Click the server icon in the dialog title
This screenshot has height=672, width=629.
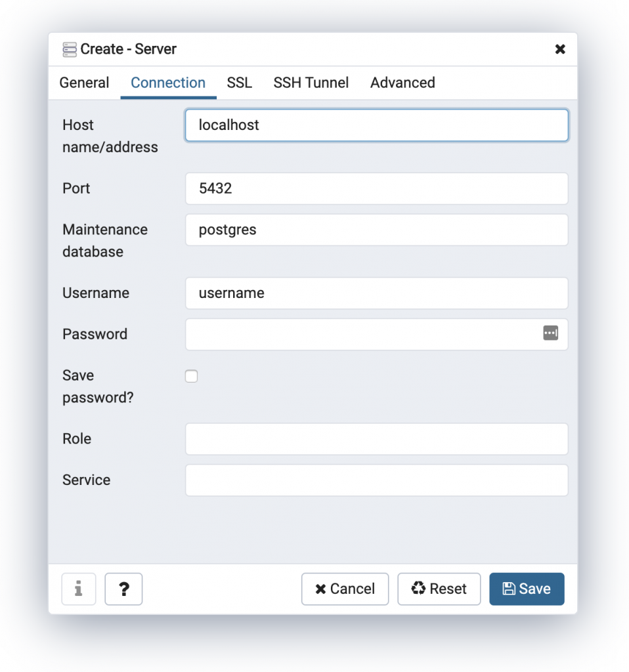(68, 49)
